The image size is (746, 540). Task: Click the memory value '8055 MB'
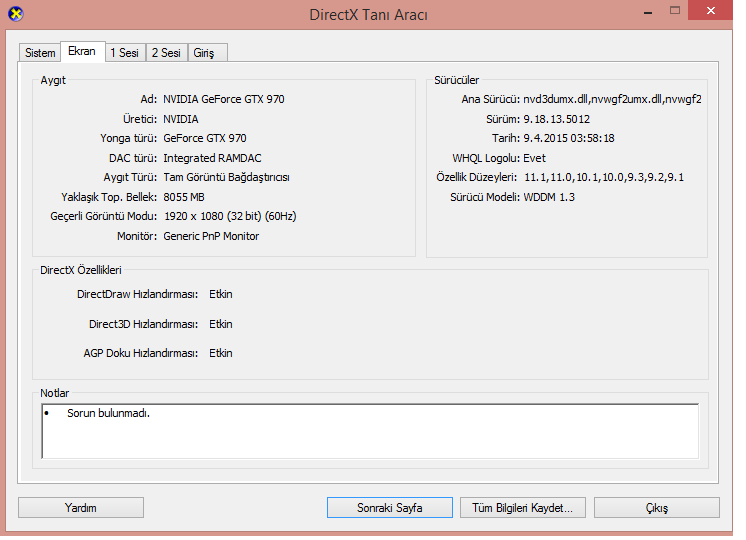(184, 197)
